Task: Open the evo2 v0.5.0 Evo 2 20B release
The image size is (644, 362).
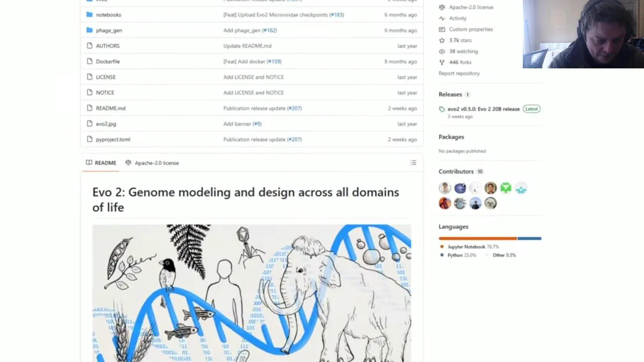Action: click(484, 109)
